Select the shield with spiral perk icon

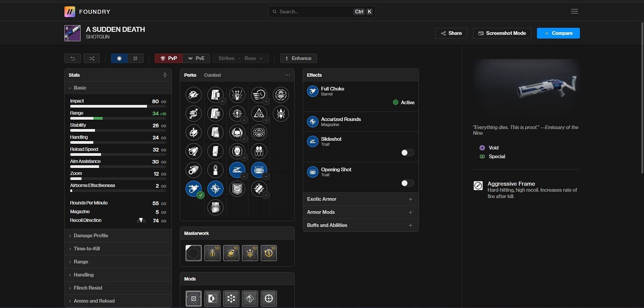(x=237, y=189)
